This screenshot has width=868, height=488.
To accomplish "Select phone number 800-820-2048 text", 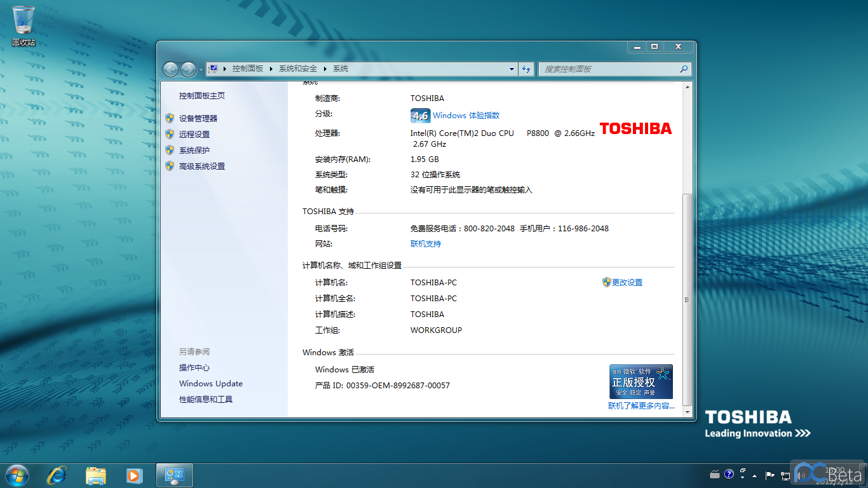I will (x=489, y=229).
